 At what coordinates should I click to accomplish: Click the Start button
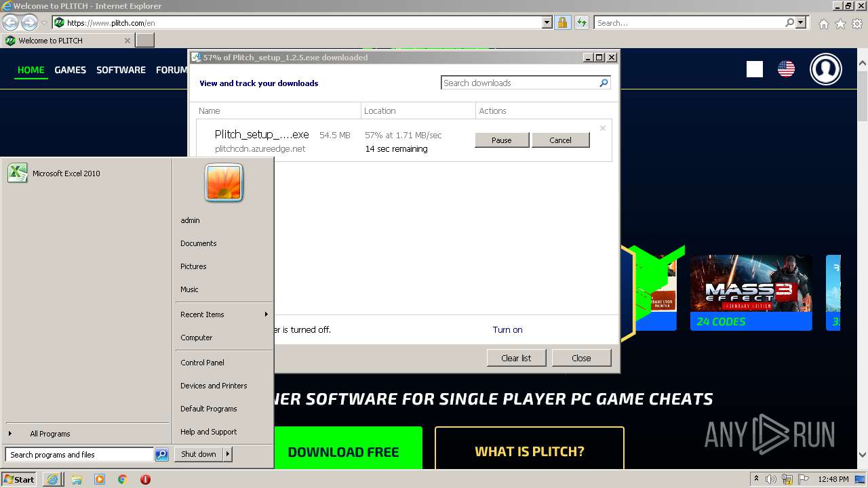(x=19, y=479)
